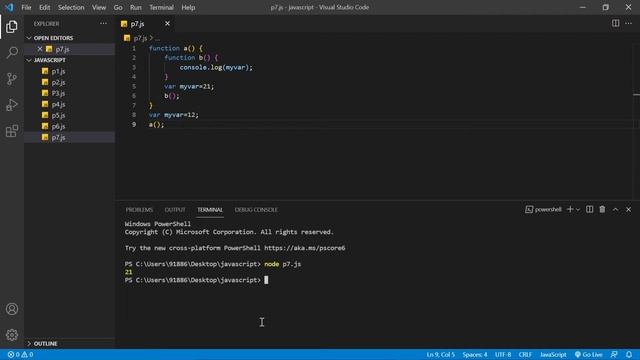Open the Source Control view

[x=12, y=78]
